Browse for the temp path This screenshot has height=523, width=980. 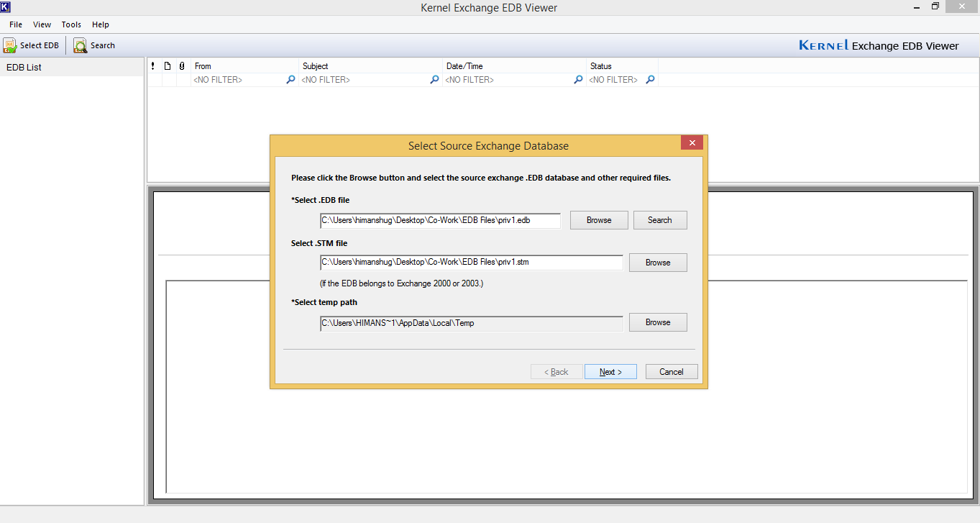[x=658, y=322]
